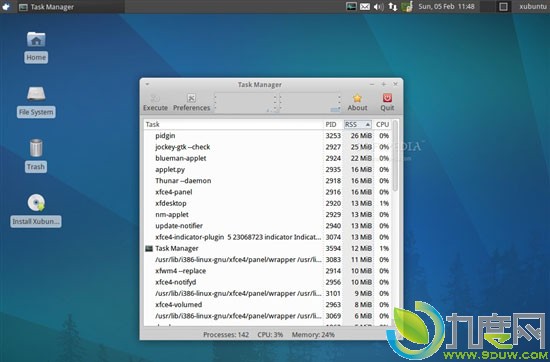
Task: Open the volume speaker indicator
Action: tap(378, 6)
